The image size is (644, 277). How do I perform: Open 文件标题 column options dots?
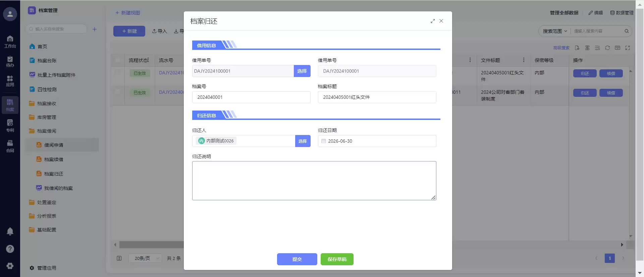coord(524,60)
